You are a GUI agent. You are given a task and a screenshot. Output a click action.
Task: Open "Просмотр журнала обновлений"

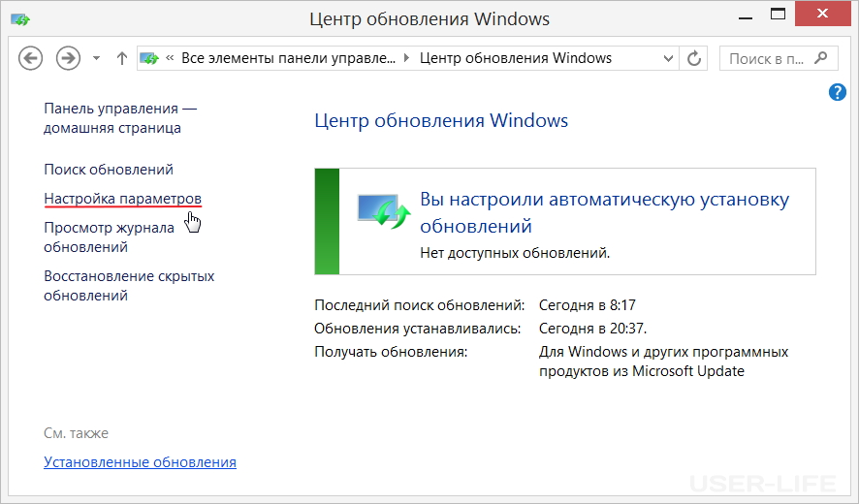click(109, 237)
